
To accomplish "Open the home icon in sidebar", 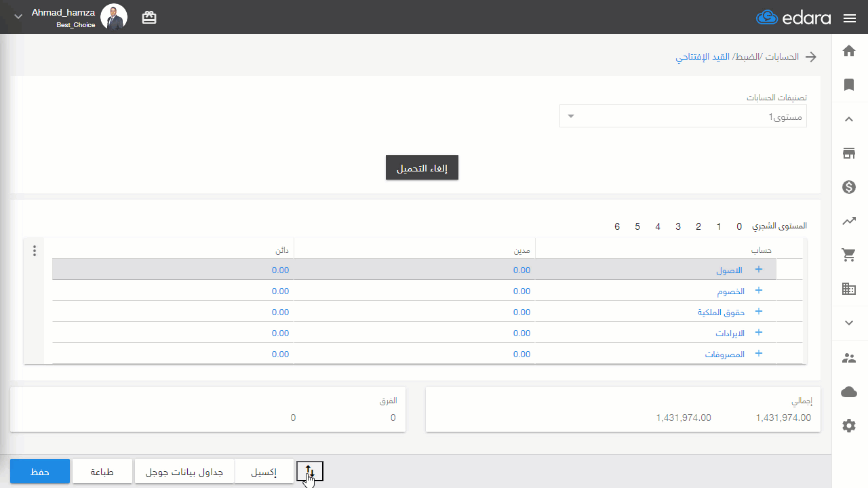I will point(849,51).
